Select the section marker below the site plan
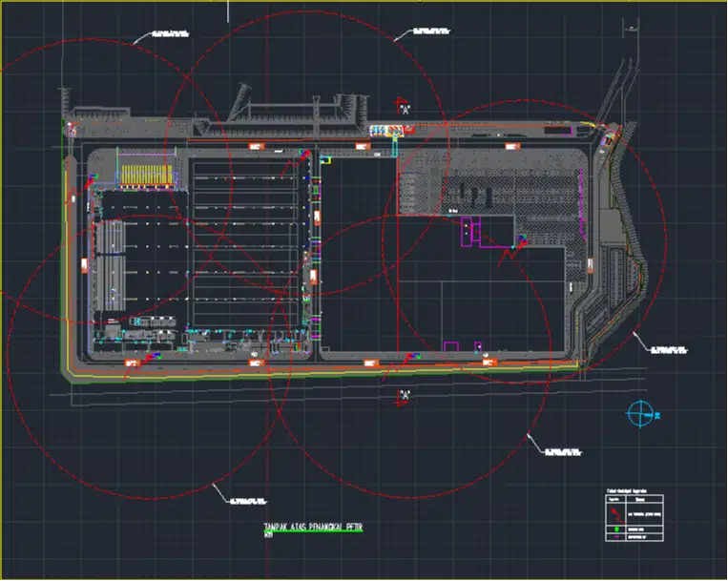The width and height of the screenshot is (728, 581). tap(405, 395)
